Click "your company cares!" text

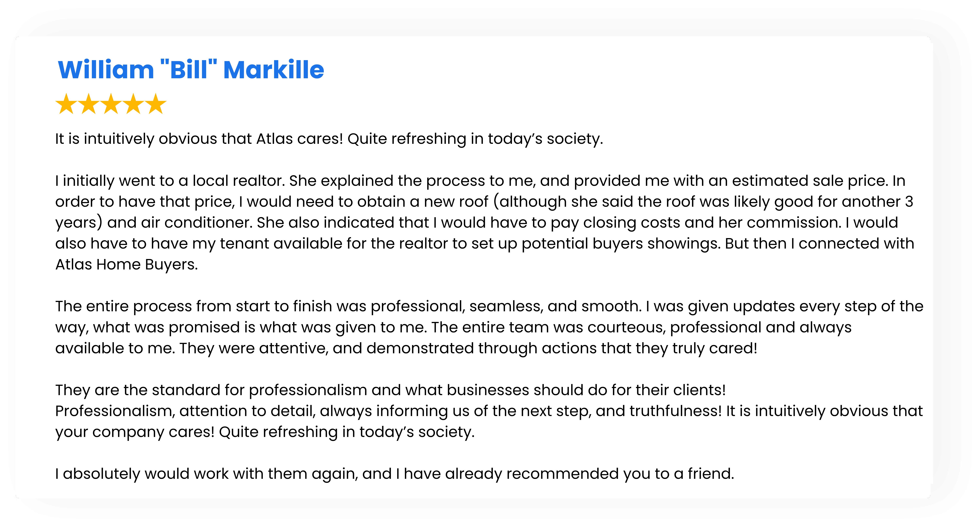tap(135, 432)
